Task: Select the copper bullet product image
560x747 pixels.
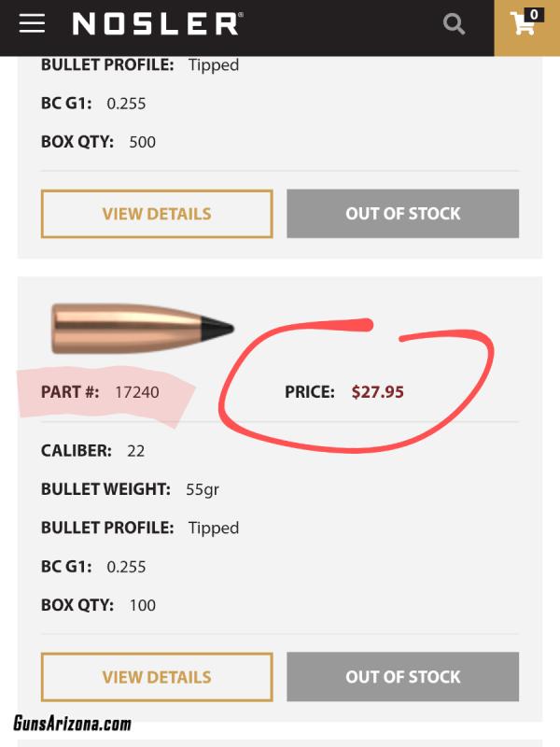Action: [x=143, y=329]
